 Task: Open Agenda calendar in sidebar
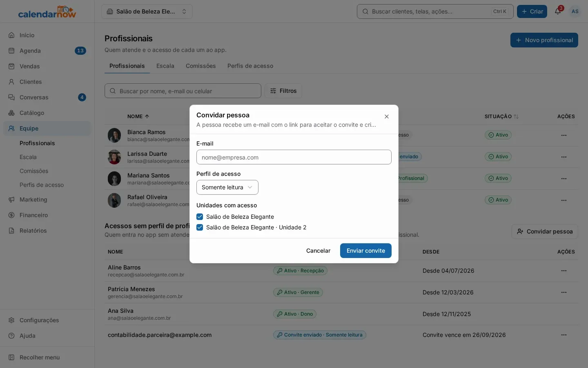coord(47,51)
